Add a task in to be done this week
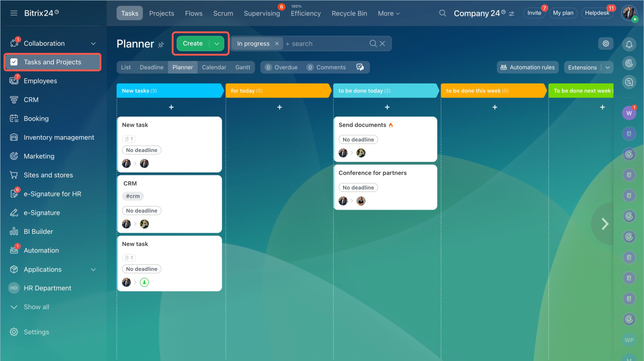644x361 pixels. (495, 107)
